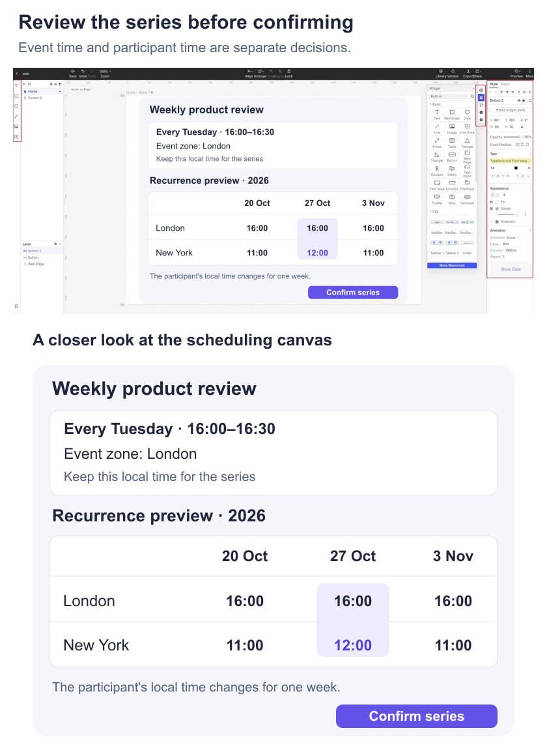The width and height of the screenshot is (547, 756).
Task: Select the Line tool in the left vertical toolbar
Action: pyautogui.click(x=16, y=116)
